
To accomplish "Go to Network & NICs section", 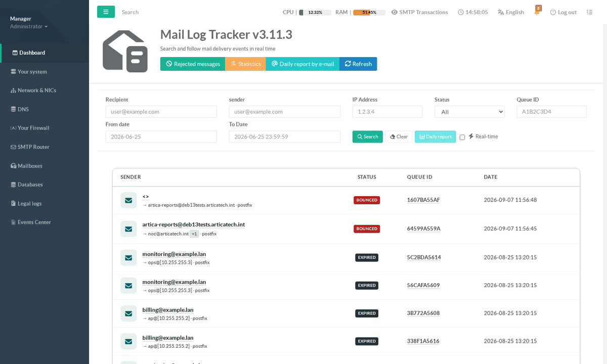I will tap(45, 90).
